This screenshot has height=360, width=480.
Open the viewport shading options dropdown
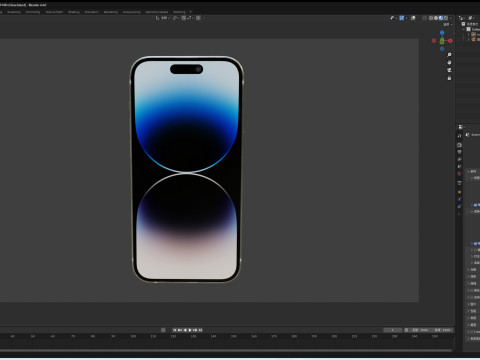[450, 18]
